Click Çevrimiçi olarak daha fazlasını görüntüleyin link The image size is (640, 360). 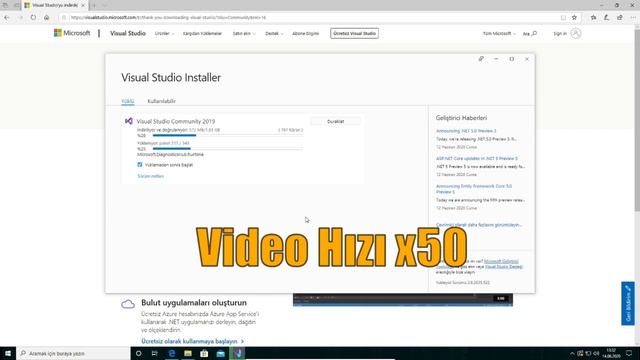(479, 225)
